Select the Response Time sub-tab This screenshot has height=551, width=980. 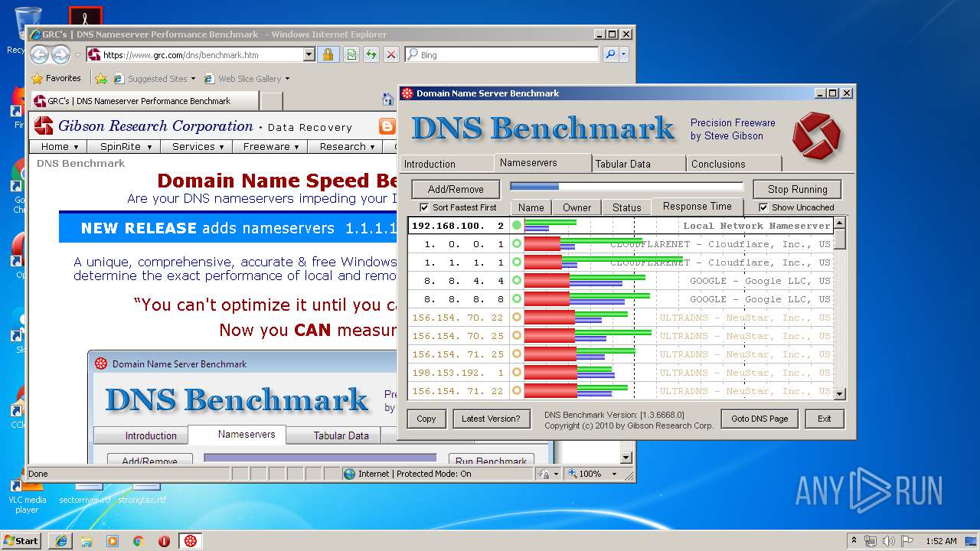(697, 207)
